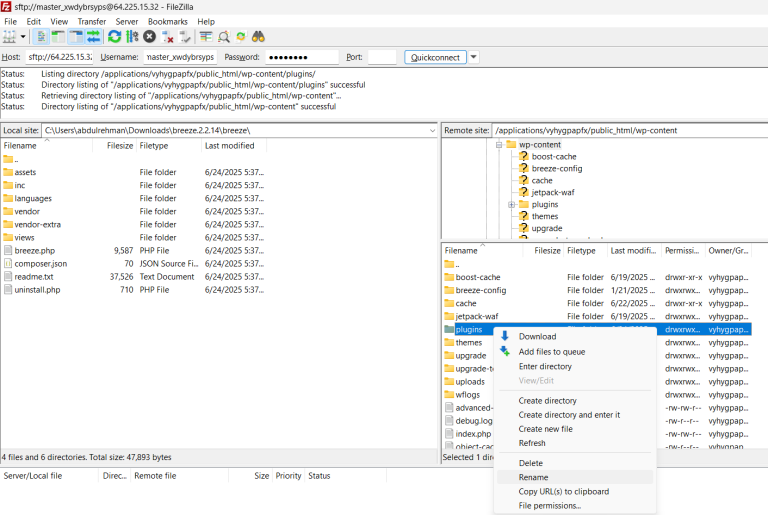
Task: Search for files with binoculars icon
Action: coord(258,37)
